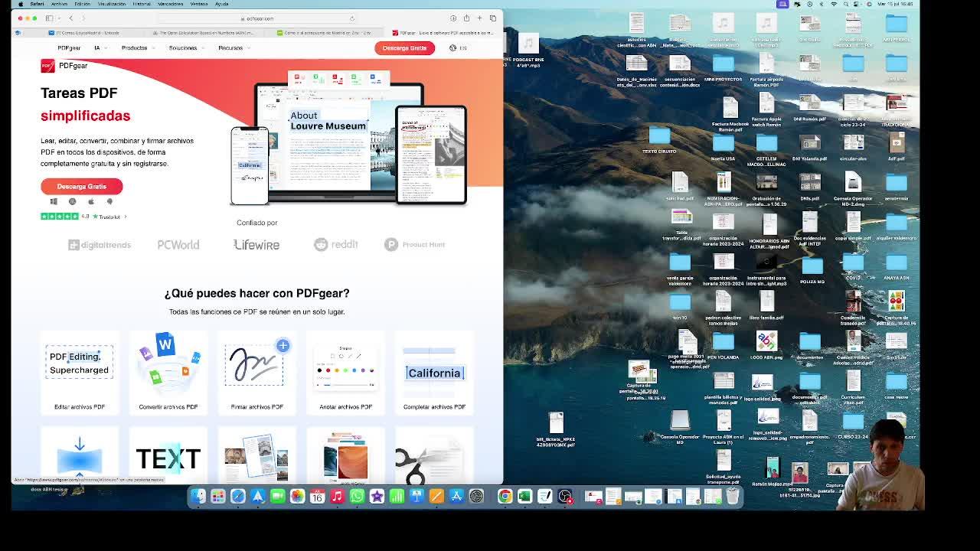
Task: Open the Edición menu
Action: tap(82, 4)
